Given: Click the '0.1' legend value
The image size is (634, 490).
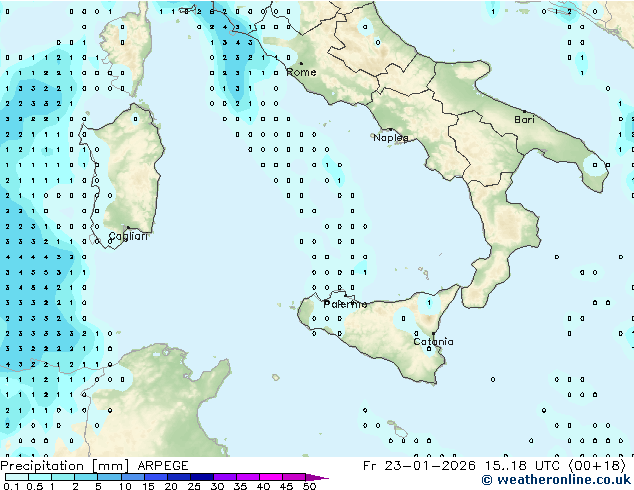Looking at the screenshot, I should (11, 486).
